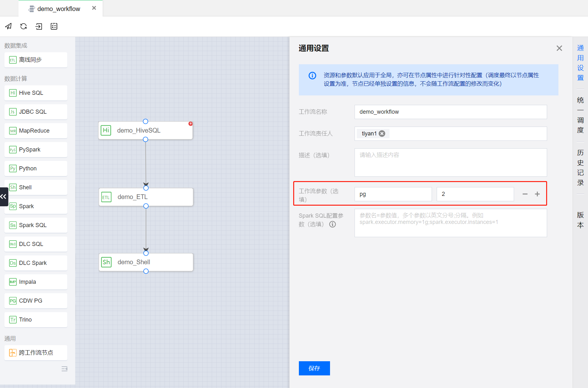The height and width of the screenshot is (388, 588).
Task: Select the Hive SQL node type
Action: pyautogui.click(x=36, y=93)
